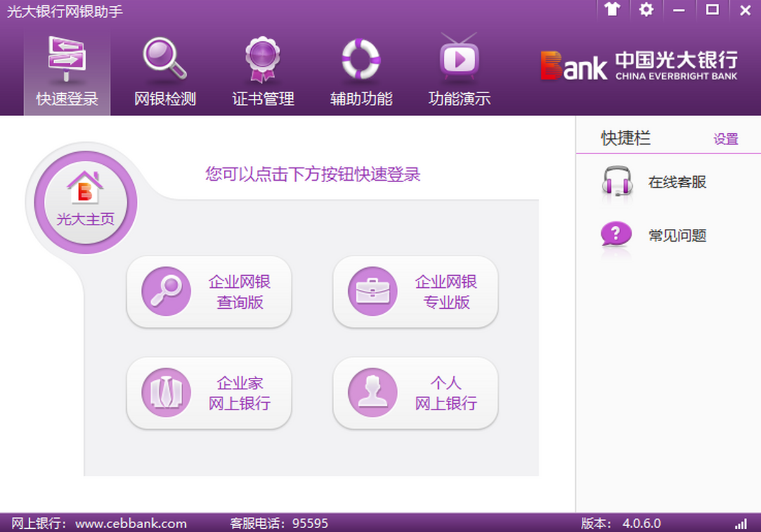Minimize the 光大银行网银助手 window
The width and height of the screenshot is (761, 532).
tap(679, 10)
